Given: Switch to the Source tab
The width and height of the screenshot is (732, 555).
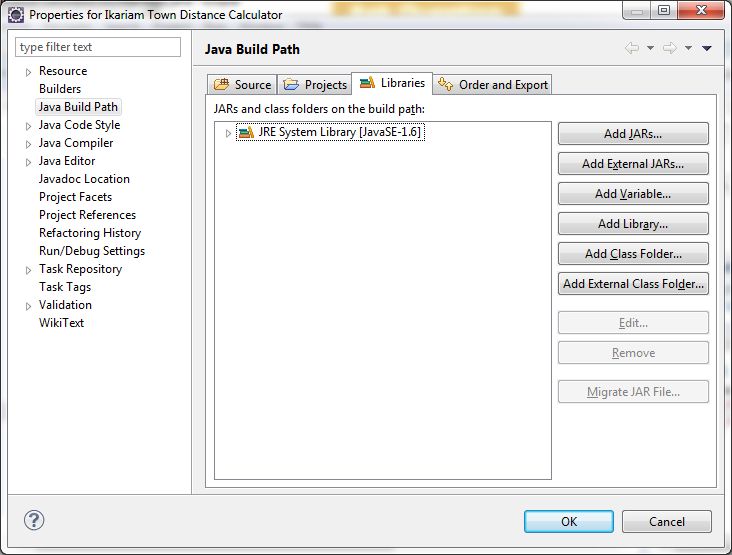Looking at the screenshot, I should click(x=242, y=84).
